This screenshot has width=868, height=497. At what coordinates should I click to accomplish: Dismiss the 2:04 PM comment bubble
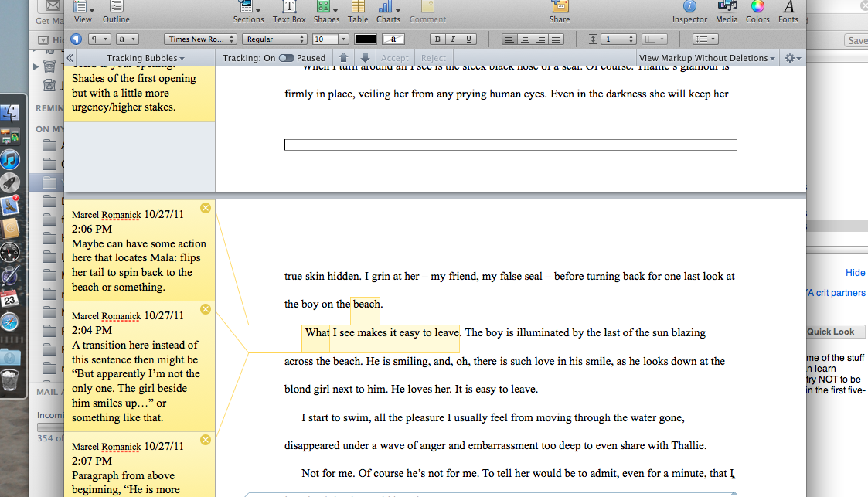tap(206, 309)
